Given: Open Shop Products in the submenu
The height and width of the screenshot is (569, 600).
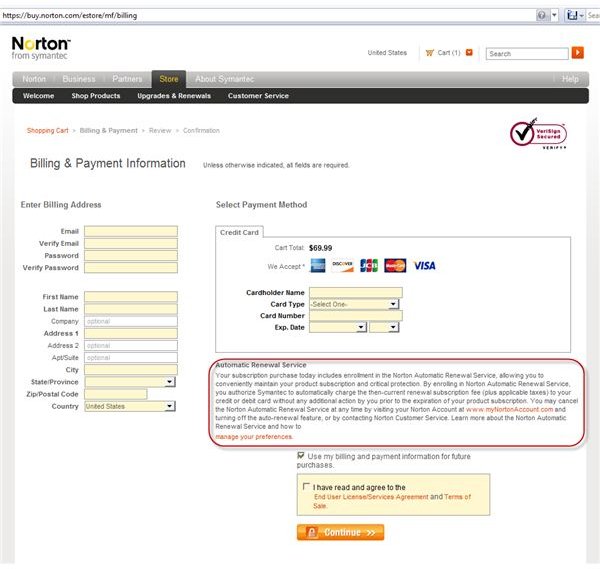Looking at the screenshot, I should coord(96,96).
